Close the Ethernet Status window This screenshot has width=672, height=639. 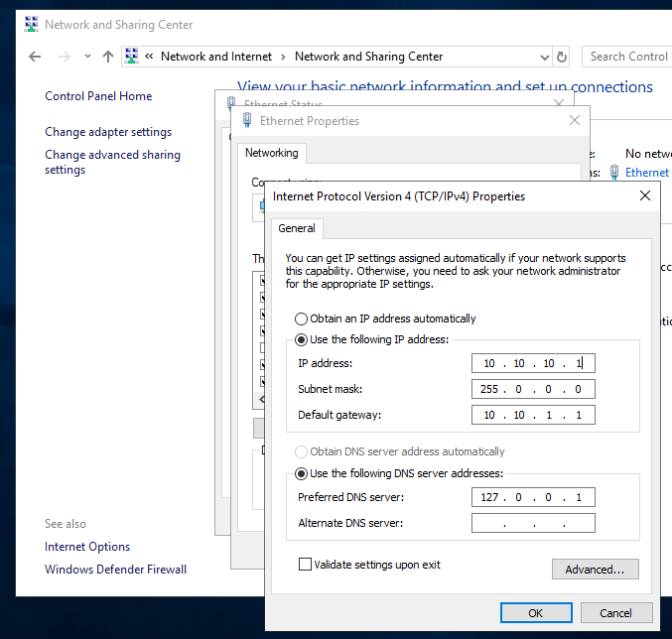pyautogui.click(x=559, y=103)
